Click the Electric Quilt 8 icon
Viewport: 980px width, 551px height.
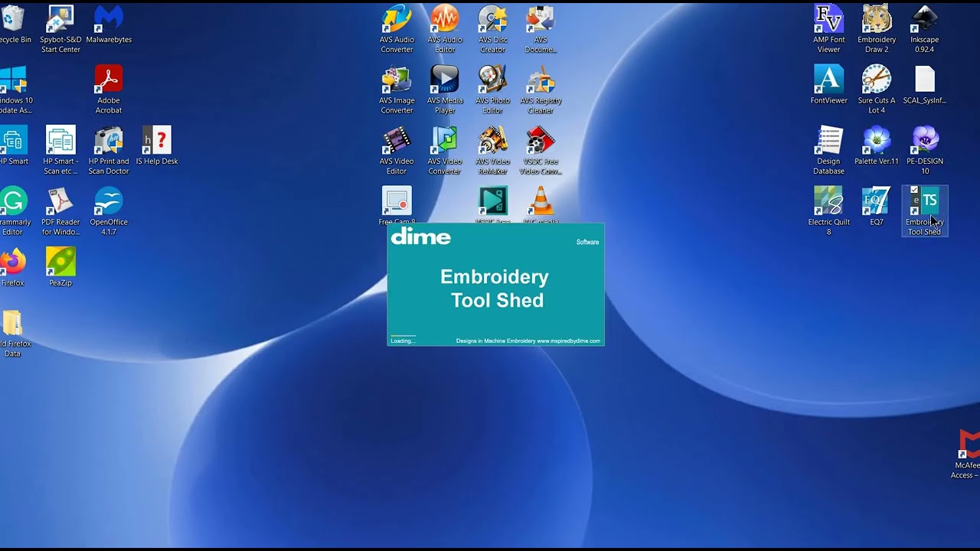click(x=828, y=211)
